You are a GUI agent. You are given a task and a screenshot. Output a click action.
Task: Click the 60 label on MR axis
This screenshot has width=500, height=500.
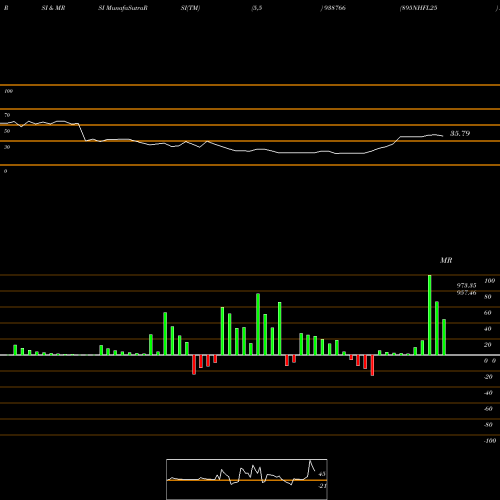coord(488,313)
